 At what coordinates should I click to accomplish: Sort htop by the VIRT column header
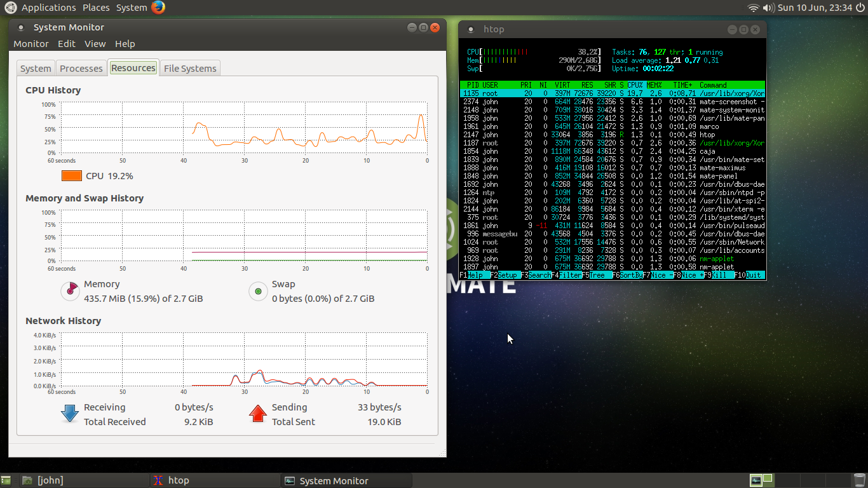pyautogui.click(x=563, y=85)
